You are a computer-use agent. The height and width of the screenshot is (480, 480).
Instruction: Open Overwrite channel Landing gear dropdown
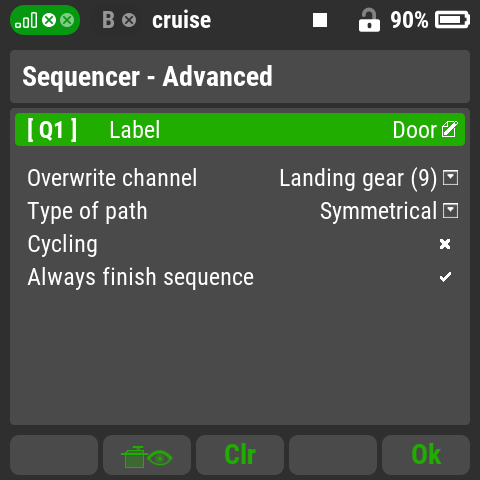(369, 178)
